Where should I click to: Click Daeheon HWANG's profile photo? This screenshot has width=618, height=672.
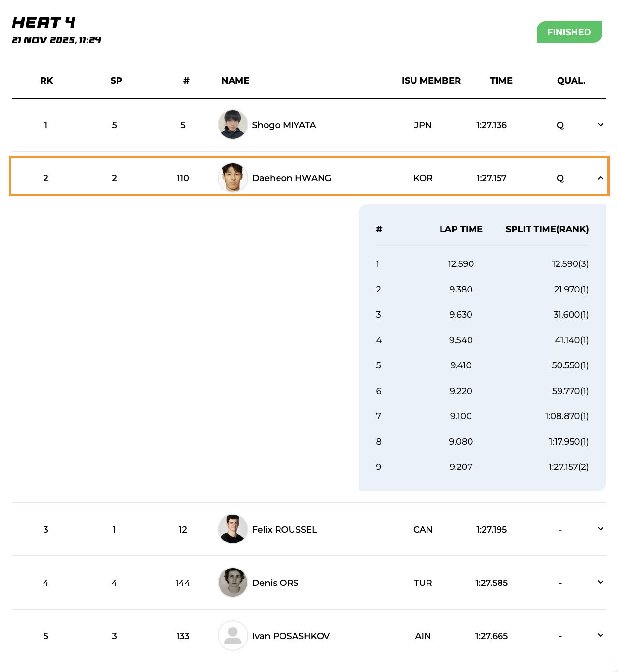233,178
